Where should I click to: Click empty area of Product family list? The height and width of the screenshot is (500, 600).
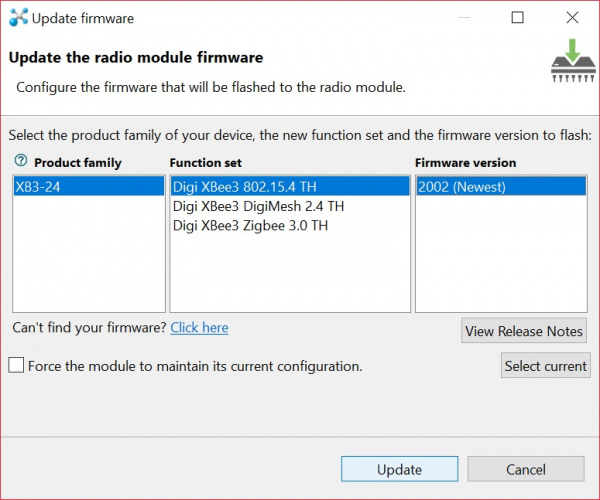pos(89,254)
